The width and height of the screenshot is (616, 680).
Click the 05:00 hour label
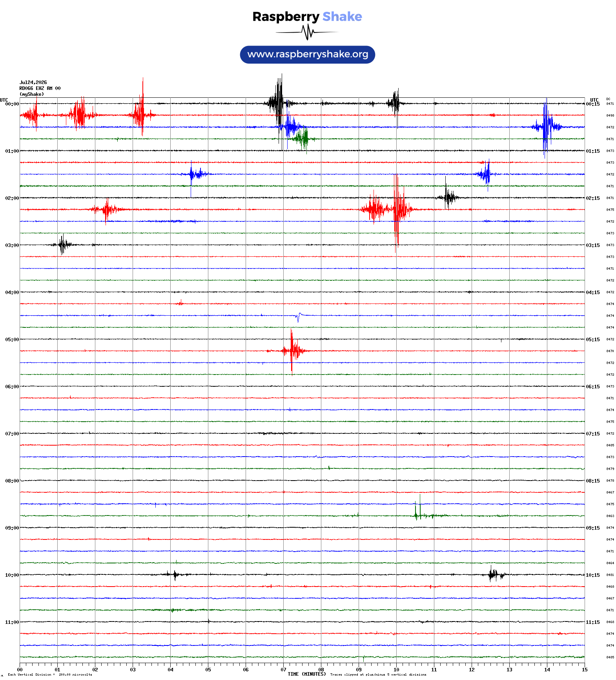12,340
